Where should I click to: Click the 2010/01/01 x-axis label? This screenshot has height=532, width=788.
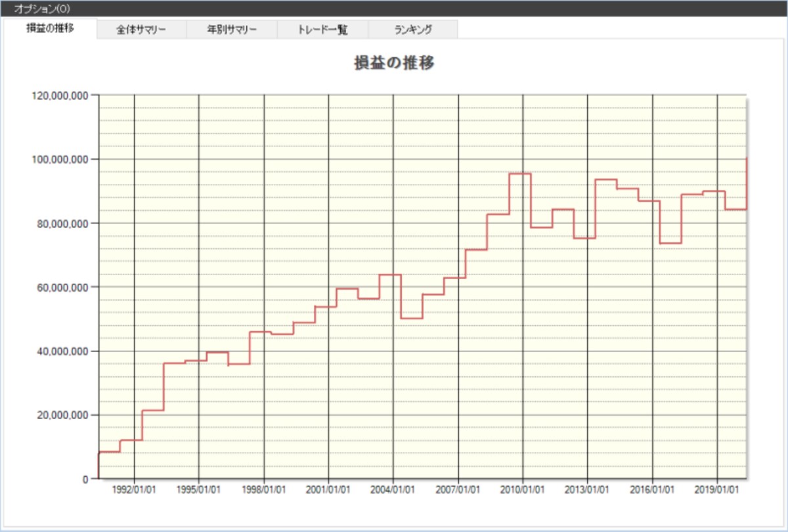523,489
